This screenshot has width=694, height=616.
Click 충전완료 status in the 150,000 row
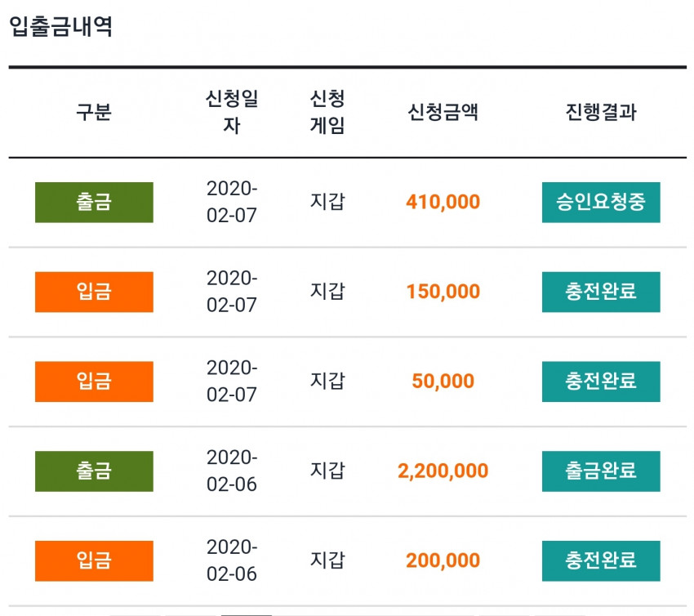[x=601, y=292]
